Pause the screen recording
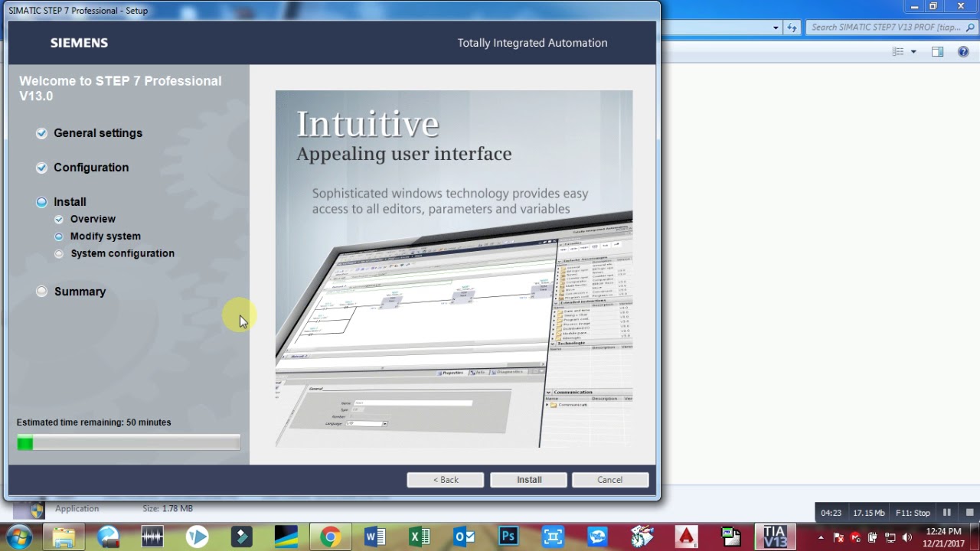This screenshot has height=551, width=980. 946,513
